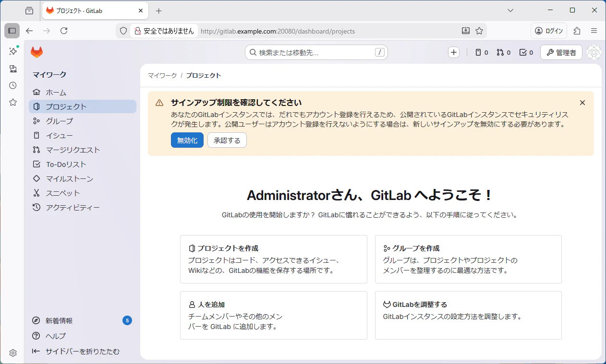Click the Firefox View icon

(29, 11)
